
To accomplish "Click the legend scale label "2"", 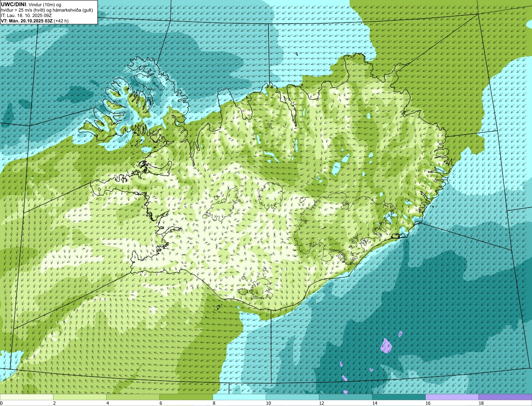I will 54,403.
